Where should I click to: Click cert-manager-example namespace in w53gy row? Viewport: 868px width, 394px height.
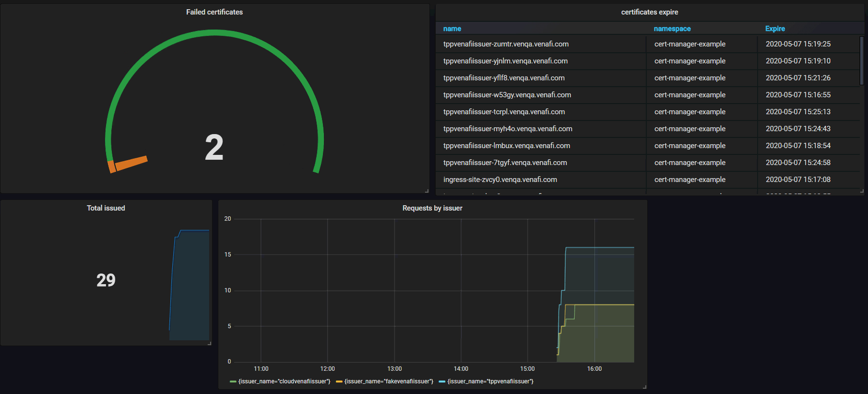[x=690, y=95]
